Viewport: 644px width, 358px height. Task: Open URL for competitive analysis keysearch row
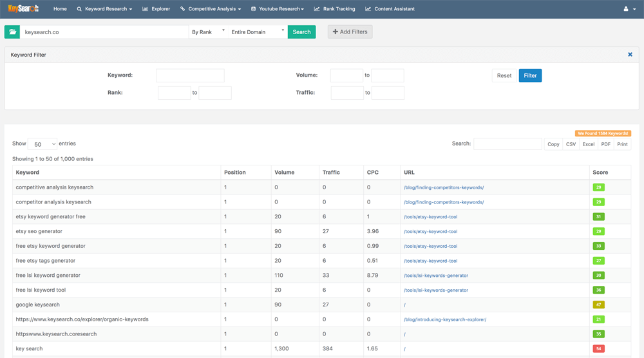pyautogui.click(x=444, y=187)
